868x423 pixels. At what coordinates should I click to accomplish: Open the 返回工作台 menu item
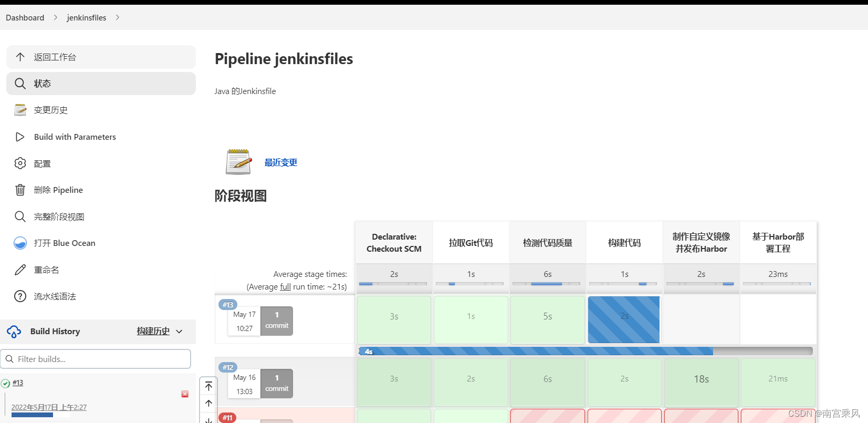click(101, 57)
